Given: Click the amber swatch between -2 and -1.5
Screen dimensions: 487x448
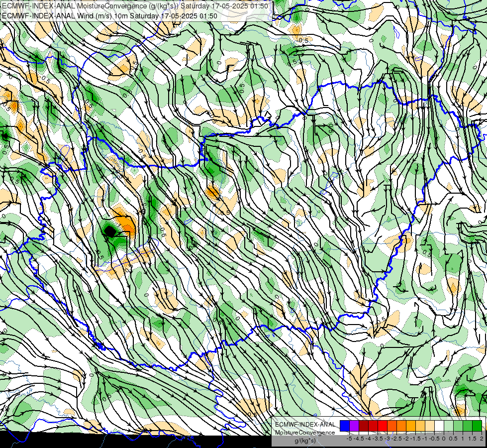Looking at the screenshot, I should coord(411,426).
